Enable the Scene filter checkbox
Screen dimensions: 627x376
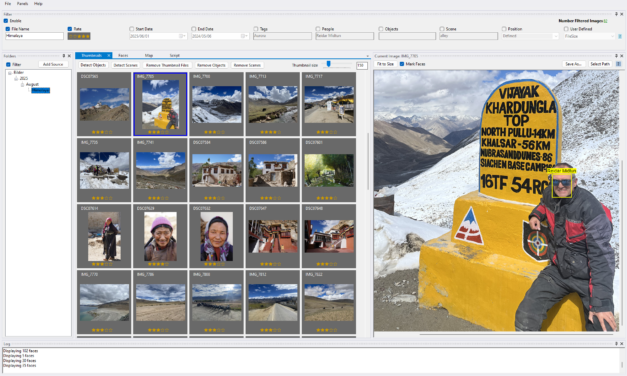click(442, 29)
